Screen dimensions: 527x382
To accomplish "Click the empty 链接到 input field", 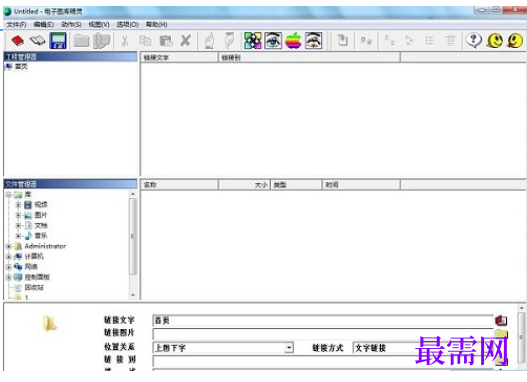I will tap(323, 361).
